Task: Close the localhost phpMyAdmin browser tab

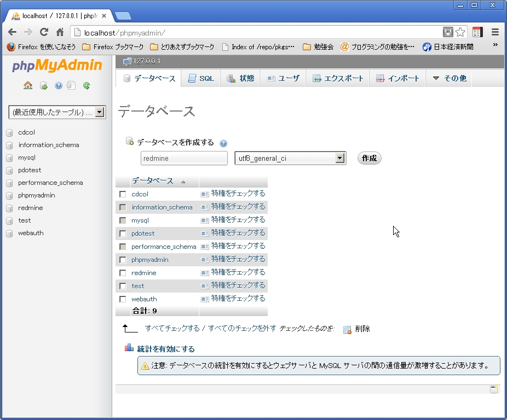Action: [x=104, y=16]
